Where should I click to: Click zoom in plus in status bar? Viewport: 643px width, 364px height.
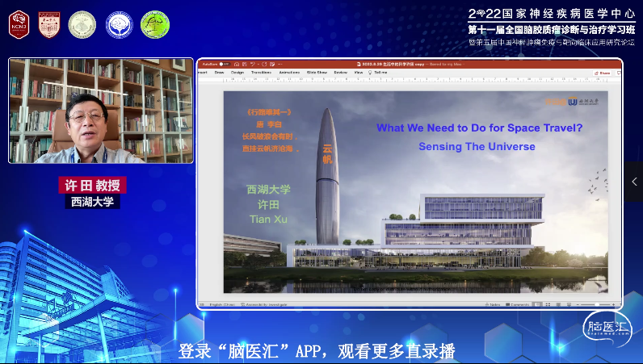coord(613,304)
